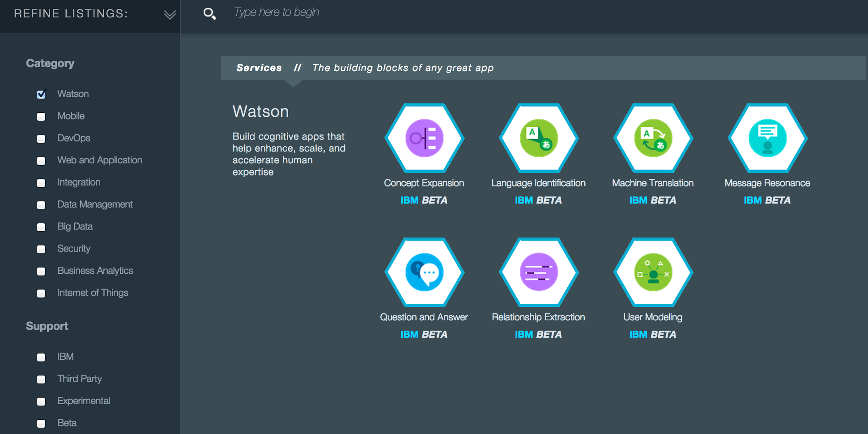Screen dimensions: 868x434
Task: Open the Concept Expansion label link
Action: [424, 183]
